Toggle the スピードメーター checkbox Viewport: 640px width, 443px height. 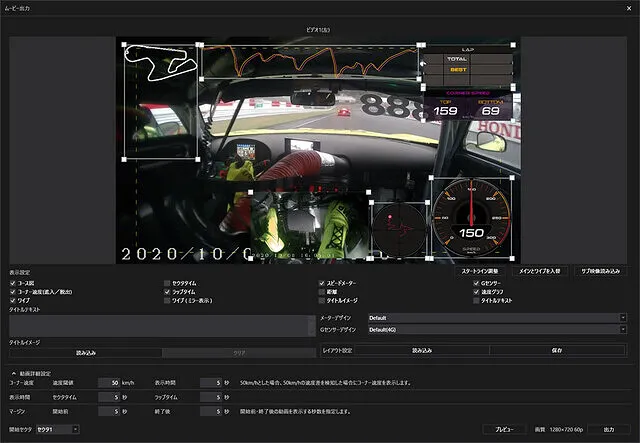point(323,283)
